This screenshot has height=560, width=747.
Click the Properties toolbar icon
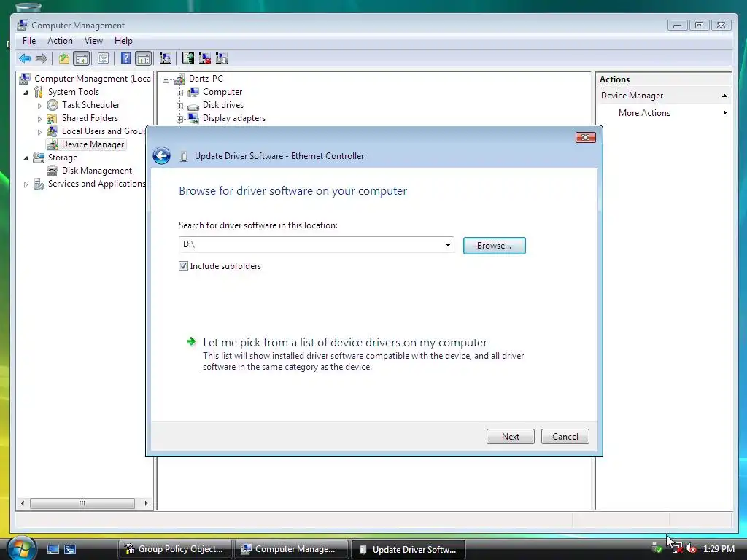pos(103,58)
